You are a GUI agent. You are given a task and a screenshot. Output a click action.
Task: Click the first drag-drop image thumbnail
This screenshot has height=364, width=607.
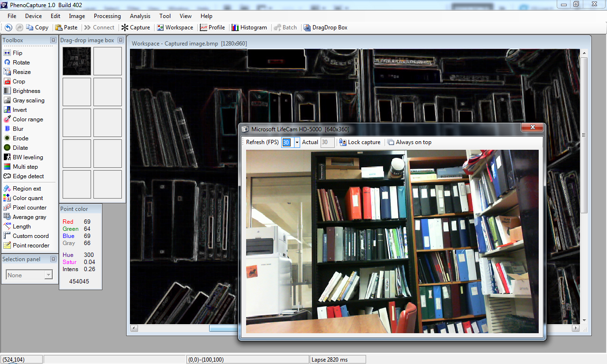77,61
